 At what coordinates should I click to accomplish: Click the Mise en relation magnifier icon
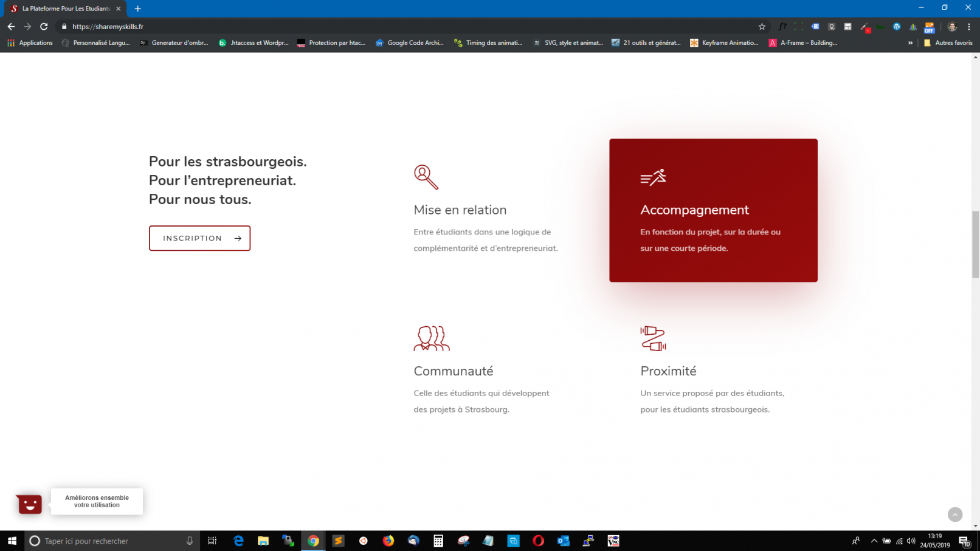click(426, 177)
